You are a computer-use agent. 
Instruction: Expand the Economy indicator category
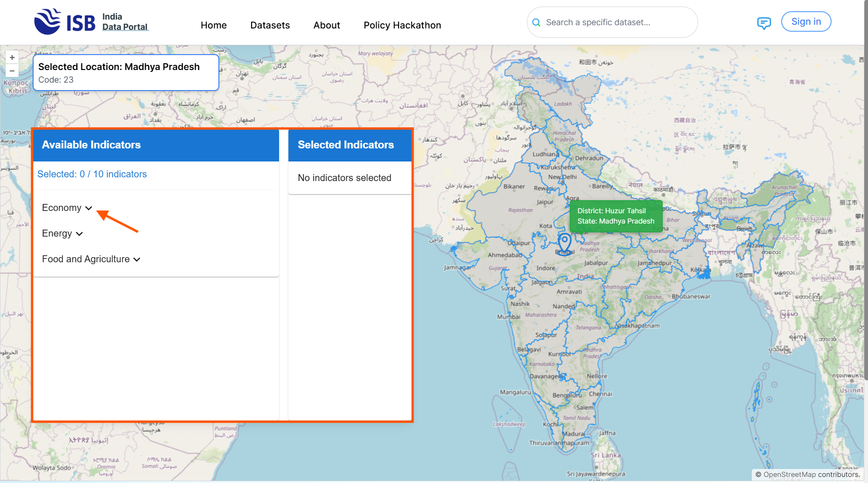pyautogui.click(x=67, y=208)
